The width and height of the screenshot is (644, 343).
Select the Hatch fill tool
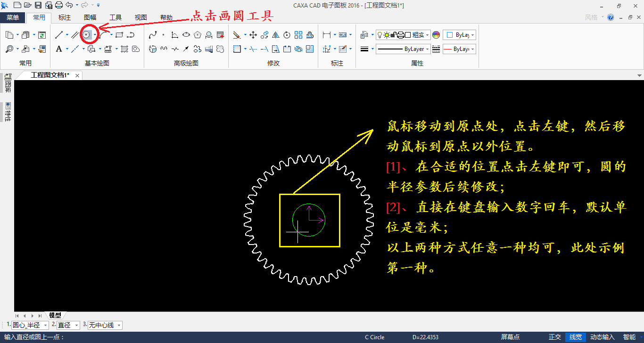124,49
